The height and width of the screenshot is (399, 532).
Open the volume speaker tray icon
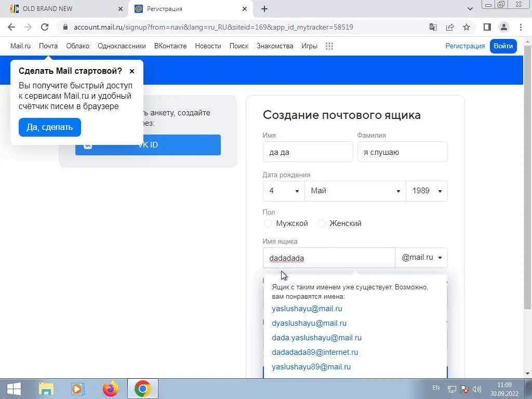pyautogui.click(x=477, y=389)
